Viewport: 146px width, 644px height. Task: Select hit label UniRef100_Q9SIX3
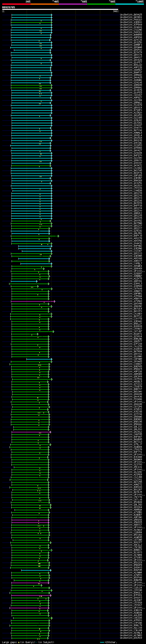click(131, 253)
